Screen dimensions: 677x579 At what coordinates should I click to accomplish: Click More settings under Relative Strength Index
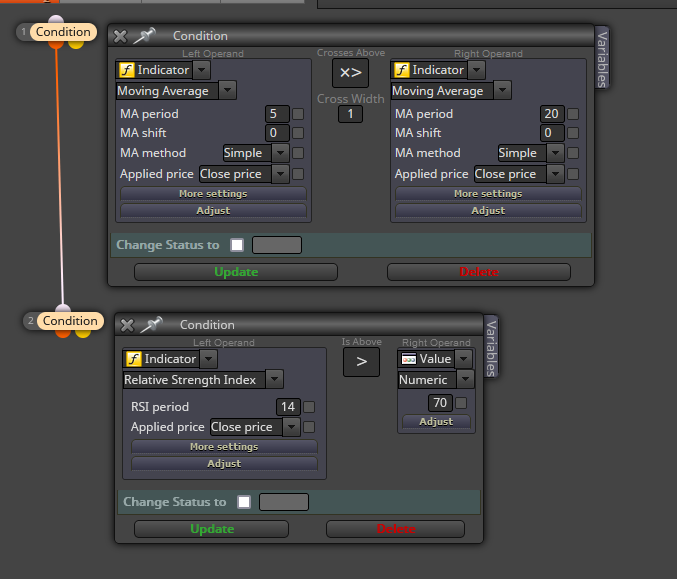[224, 447]
